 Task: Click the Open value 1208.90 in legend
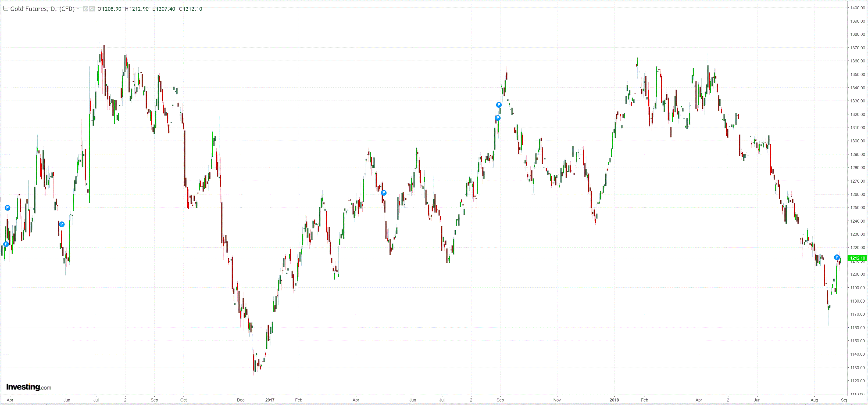(x=111, y=9)
